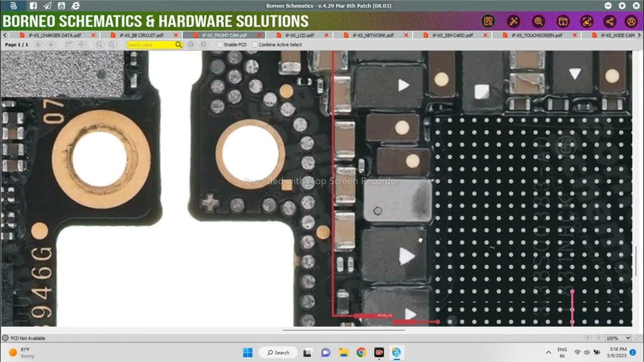Image resolution: width=644 pixels, height=362 pixels.
Task: Open the Facebook page icon
Action: [x=33, y=6]
